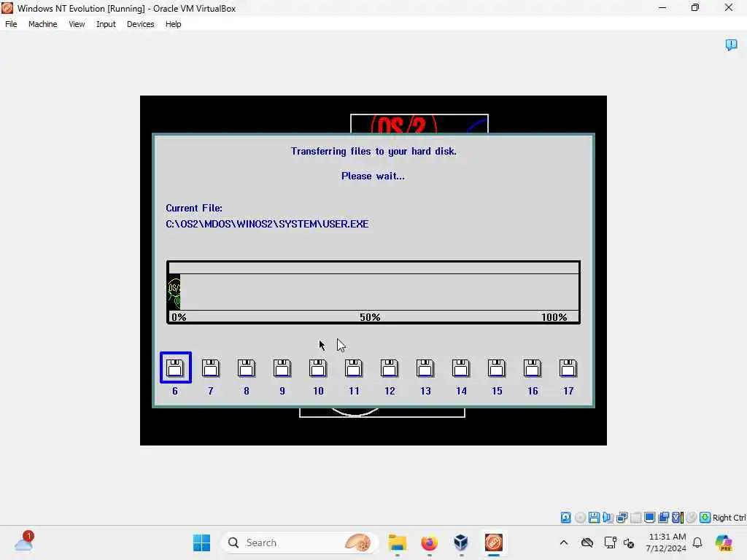Click the 100% progress label
This screenshot has width=747, height=560.
click(x=554, y=317)
